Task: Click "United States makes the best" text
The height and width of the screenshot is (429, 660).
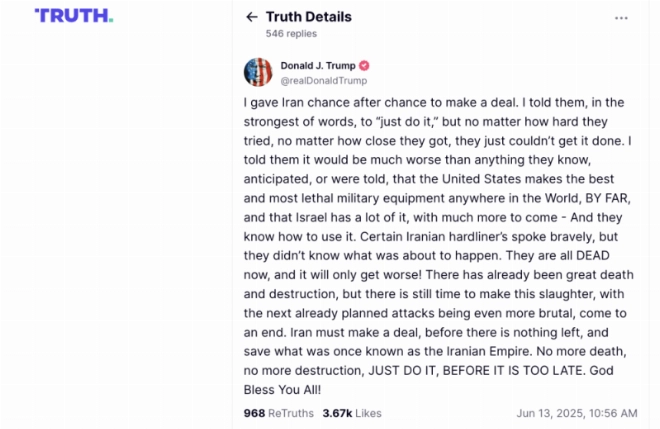Action: click(x=528, y=179)
